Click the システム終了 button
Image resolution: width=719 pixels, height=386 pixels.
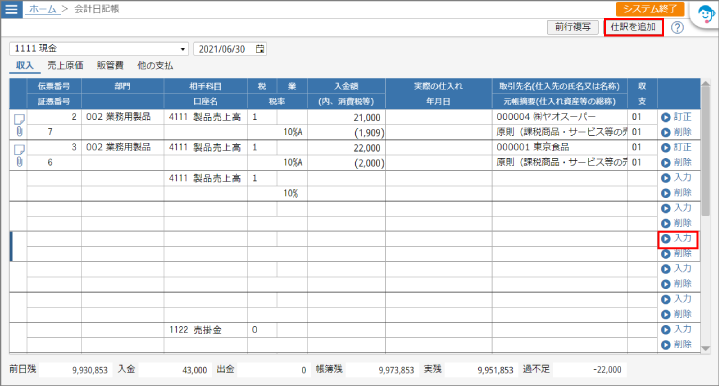[x=650, y=9]
